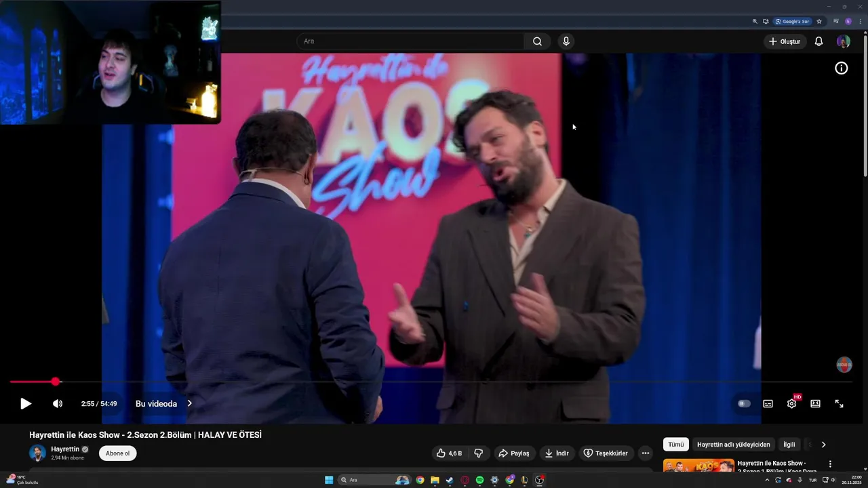Click install/cast screen icon in address bar

(766, 22)
